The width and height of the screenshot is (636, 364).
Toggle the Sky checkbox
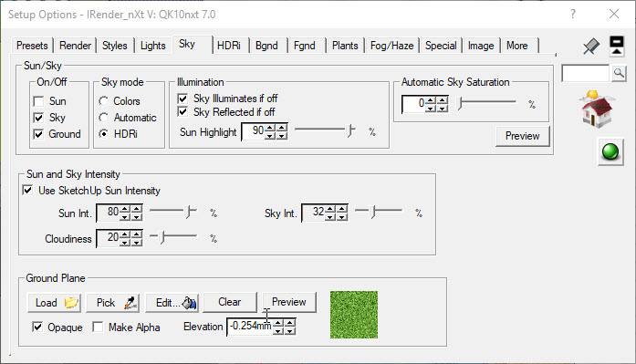pos(38,118)
